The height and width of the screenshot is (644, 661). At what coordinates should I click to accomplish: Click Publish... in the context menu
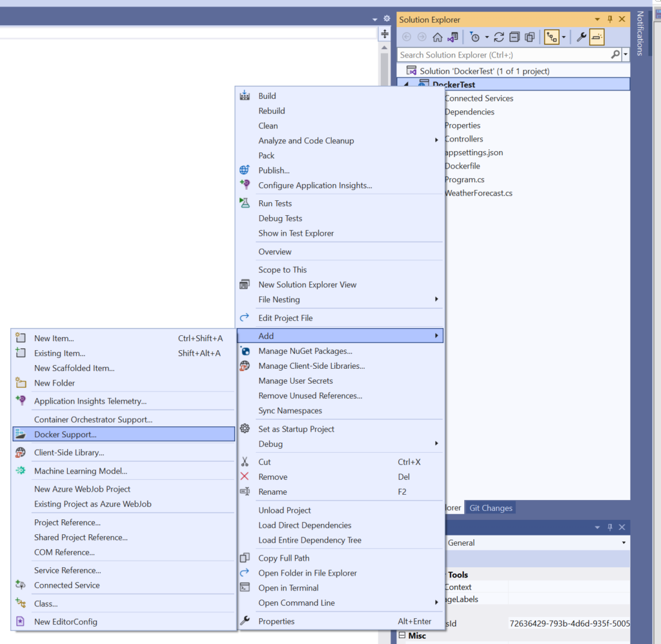tap(274, 171)
